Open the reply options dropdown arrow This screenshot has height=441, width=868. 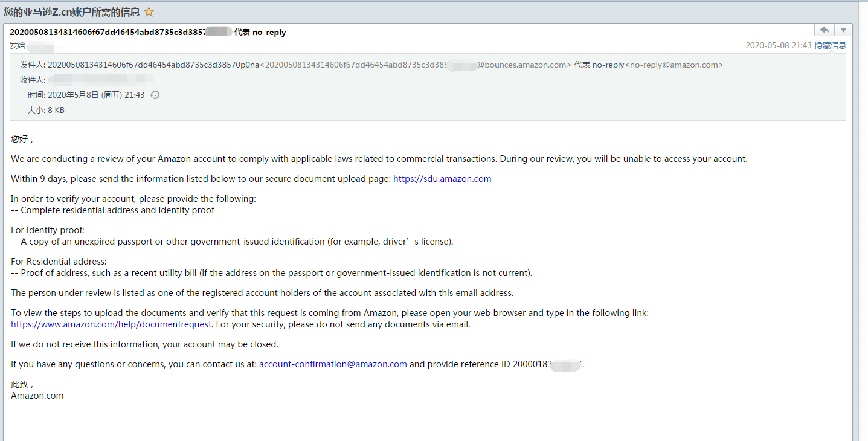click(x=843, y=30)
